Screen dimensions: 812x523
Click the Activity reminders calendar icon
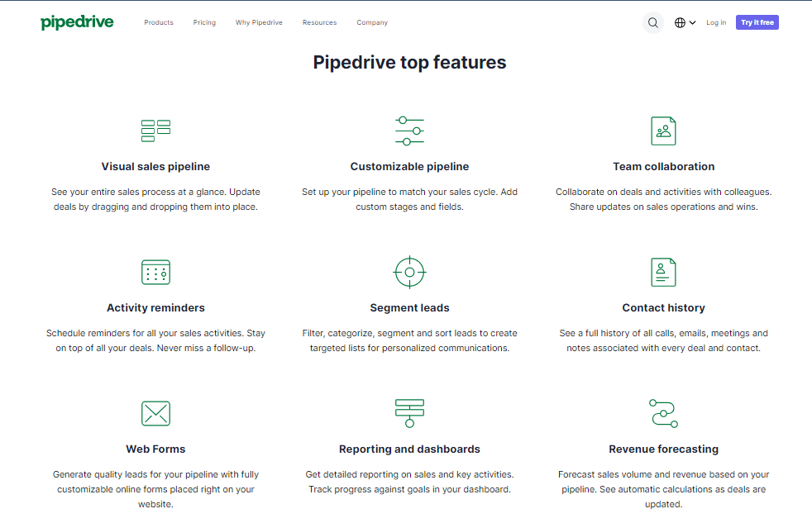pyautogui.click(x=156, y=272)
